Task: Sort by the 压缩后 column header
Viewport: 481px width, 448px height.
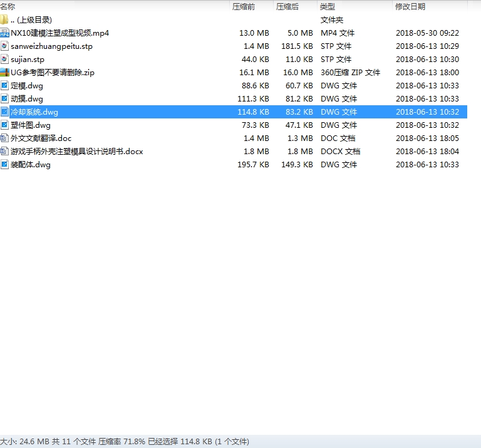Action: click(x=287, y=6)
